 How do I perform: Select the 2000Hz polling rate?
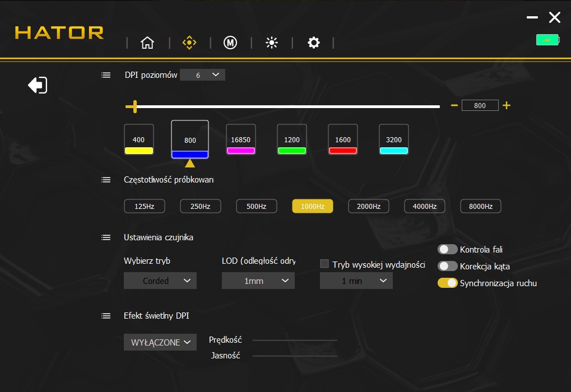pos(368,206)
